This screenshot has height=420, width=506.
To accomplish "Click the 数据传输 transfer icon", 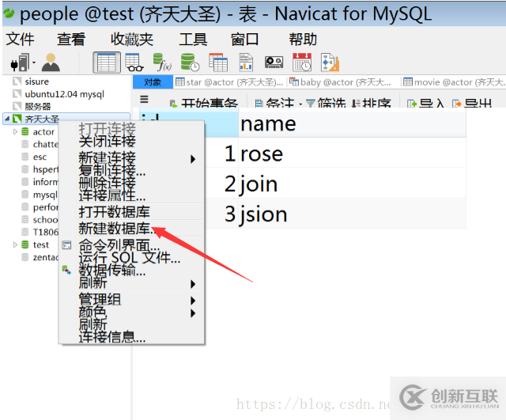I will point(66,270).
